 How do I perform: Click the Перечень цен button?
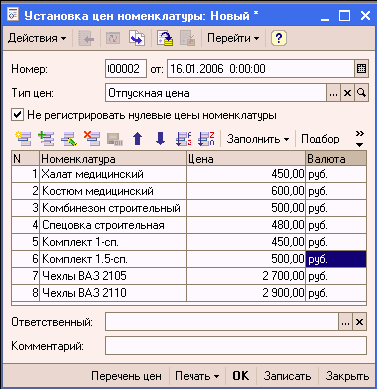pos(126,376)
